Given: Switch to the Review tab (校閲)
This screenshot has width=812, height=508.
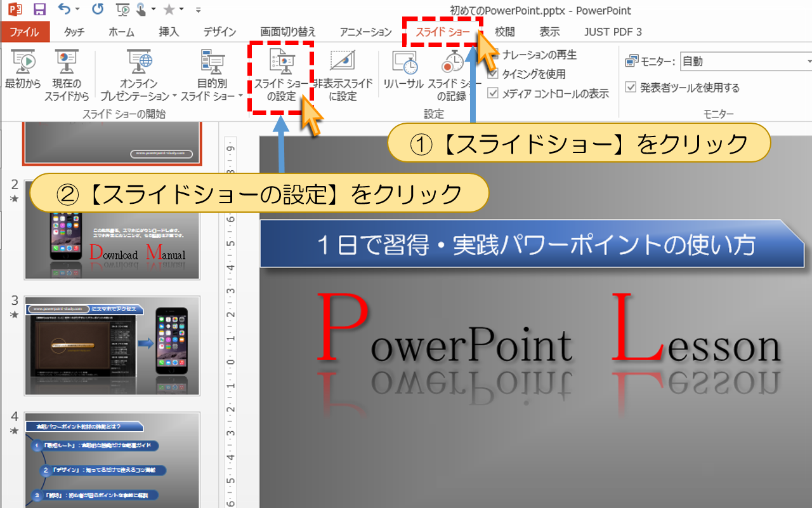Looking at the screenshot, I should (x=505, y=32).
